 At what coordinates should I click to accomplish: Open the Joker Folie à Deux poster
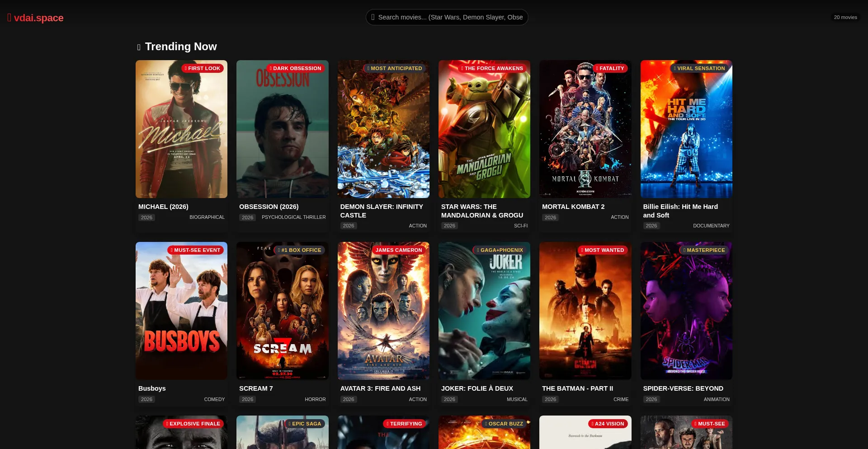[x=484, y=311]
